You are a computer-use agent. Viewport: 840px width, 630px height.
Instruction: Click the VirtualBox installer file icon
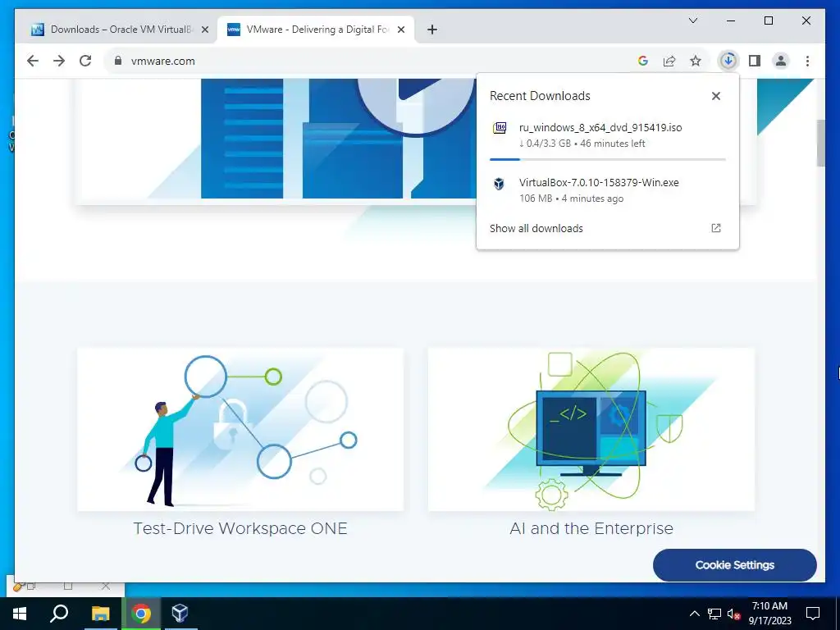pyautogui.click(x=499, y=184)
